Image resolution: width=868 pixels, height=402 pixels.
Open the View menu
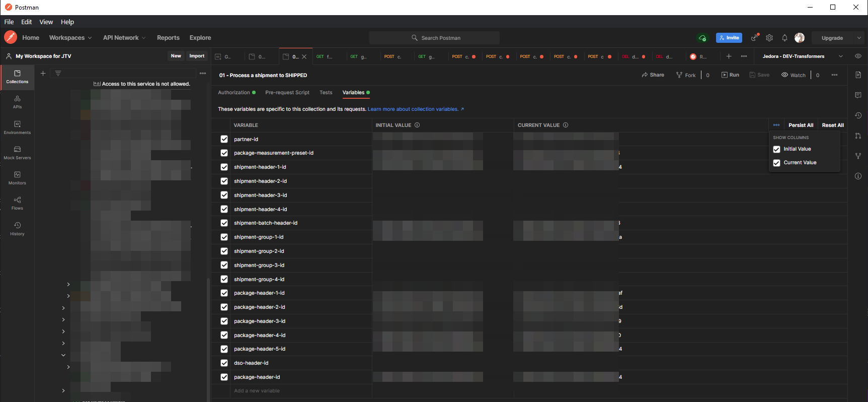click(x=46, y=22)
